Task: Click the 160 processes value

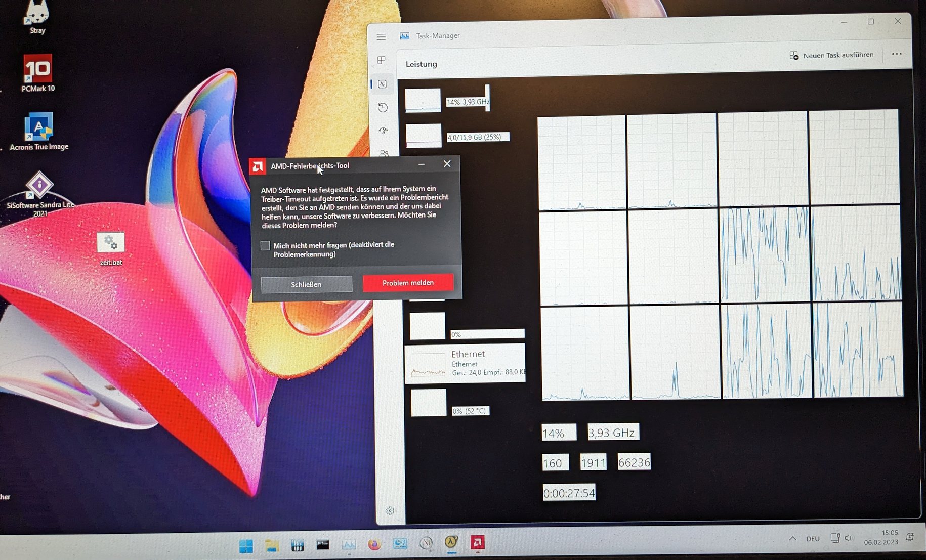Action: click(555, 462)
